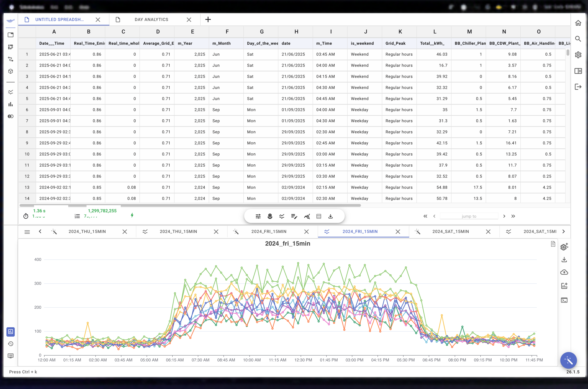This screenshot has width=588, height=389.
Task: Open the document notes icon on chart
Action: pyautogui.click(x=553, y=244)
